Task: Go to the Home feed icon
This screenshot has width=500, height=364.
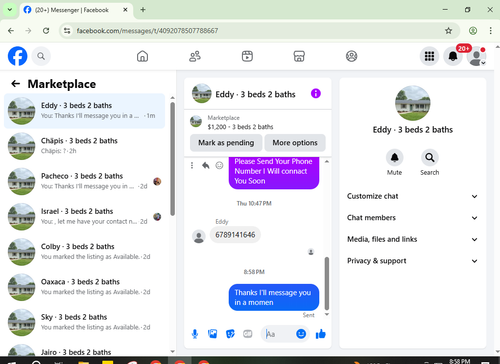Action: coord(142,56)
